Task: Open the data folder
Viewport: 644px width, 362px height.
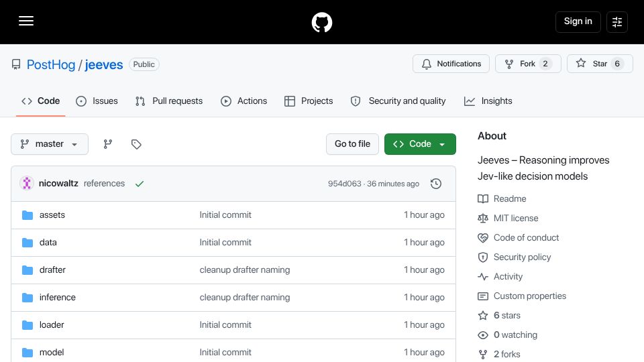Action: (48, 243)
